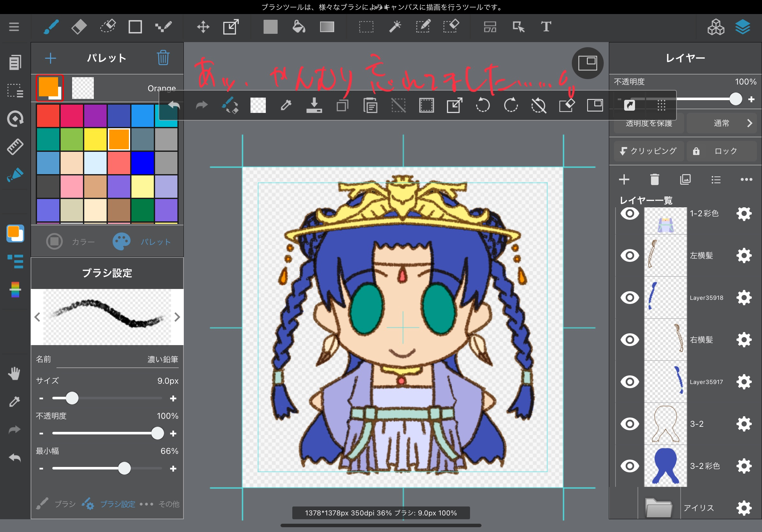This screenshot has height=532, width=762.
Task: Open the Gradient tool
Action: pos(326,26)
